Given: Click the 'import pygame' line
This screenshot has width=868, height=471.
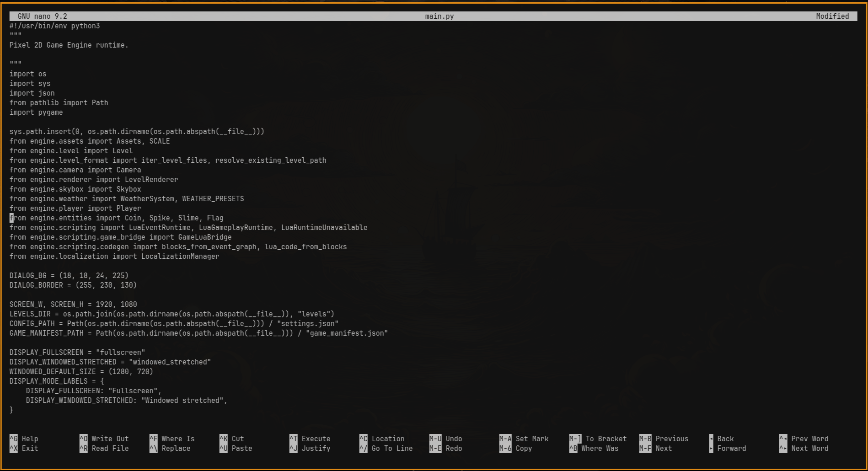Looking at the screenshot, I should tap(36, 112).
